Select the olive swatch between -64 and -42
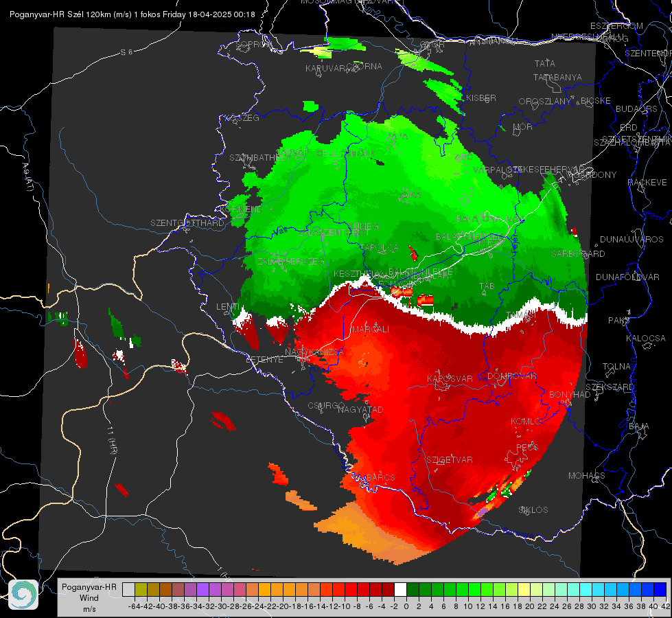 pyautogui.click(x=141, y=590)
